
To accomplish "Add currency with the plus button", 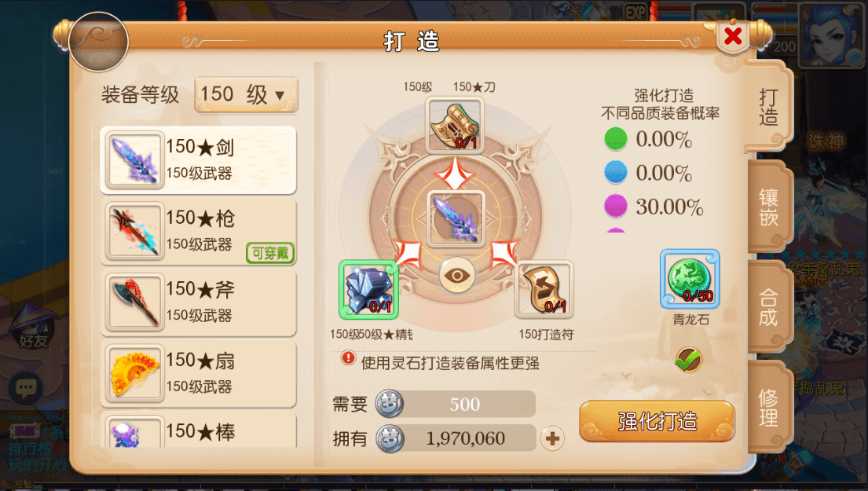I will click(x=552, y=439).
